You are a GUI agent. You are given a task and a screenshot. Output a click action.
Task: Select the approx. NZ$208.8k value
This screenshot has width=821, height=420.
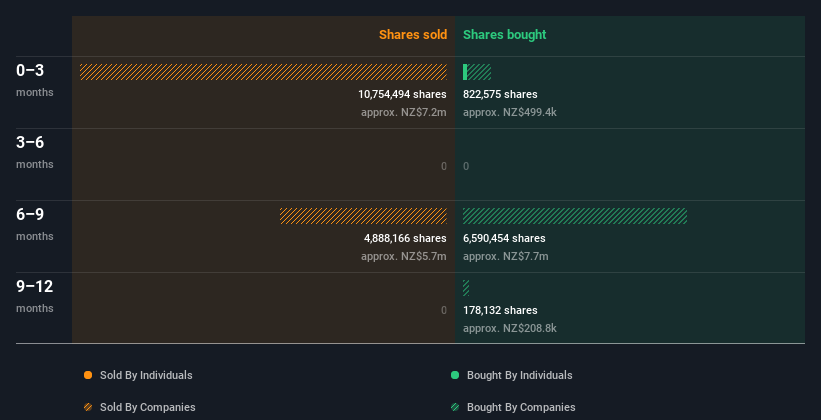(510, 328)
